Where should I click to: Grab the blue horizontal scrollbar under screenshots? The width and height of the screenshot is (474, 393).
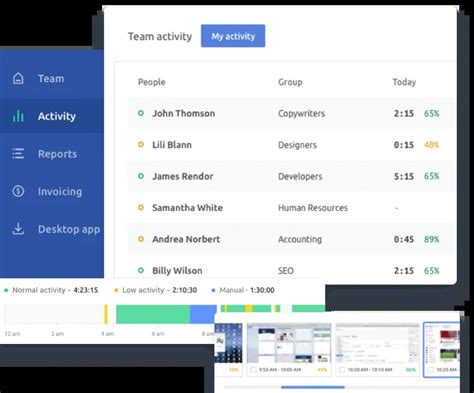click(313, 387)
